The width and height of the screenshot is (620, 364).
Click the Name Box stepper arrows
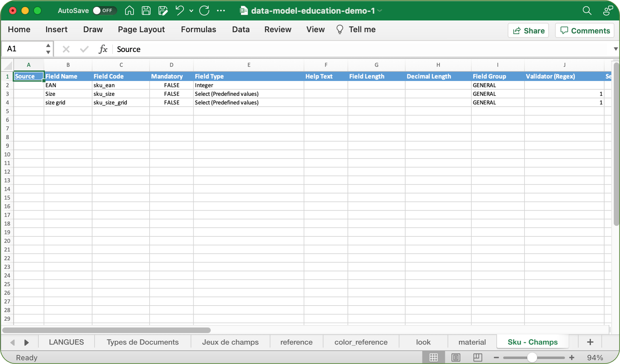[48, 49]
